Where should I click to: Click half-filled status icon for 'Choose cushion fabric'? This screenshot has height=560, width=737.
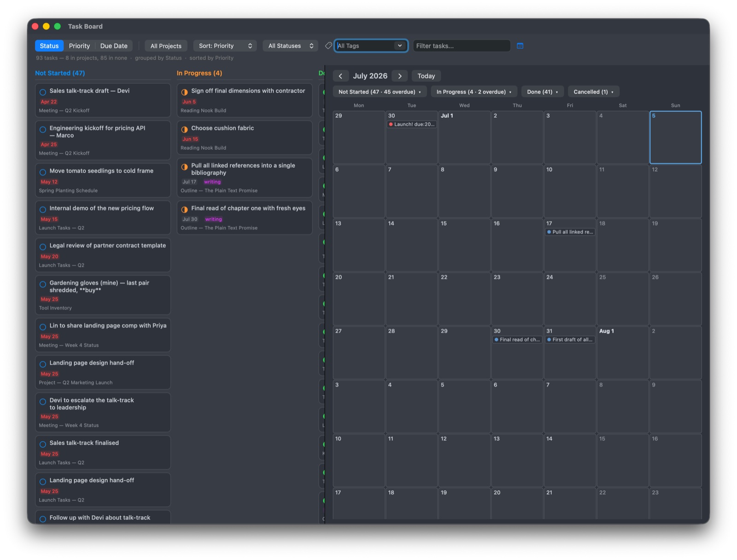tap(185, 129)
